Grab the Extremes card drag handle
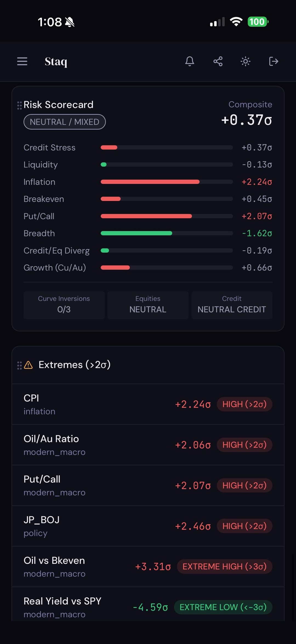The image size is (296, 644). click(x=19, y=365)
